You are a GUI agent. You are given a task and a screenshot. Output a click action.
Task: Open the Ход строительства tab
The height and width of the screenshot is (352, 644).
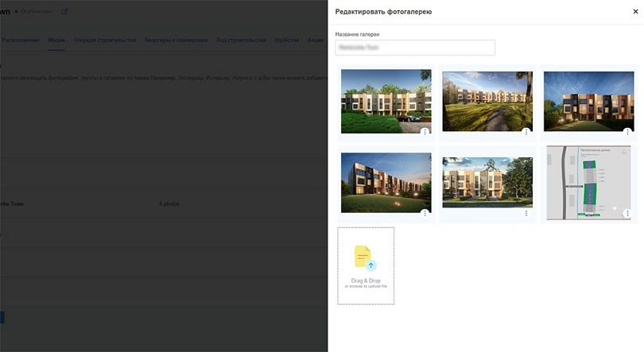(x=241, y=41)
